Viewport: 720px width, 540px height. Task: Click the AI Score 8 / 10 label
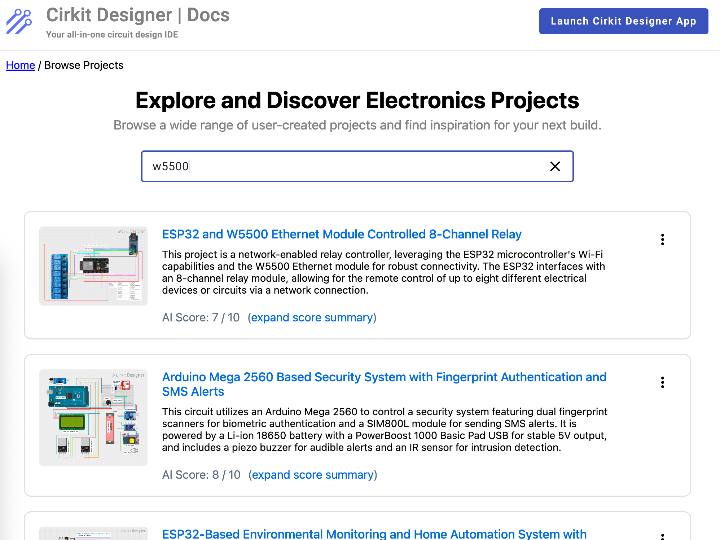[201, 475]
